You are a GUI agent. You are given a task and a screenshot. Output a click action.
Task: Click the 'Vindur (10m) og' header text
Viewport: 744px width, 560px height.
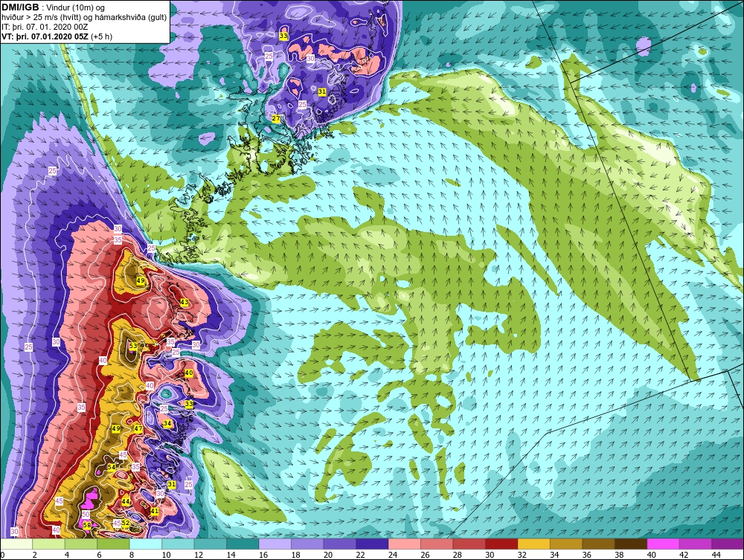click(77, 7)
